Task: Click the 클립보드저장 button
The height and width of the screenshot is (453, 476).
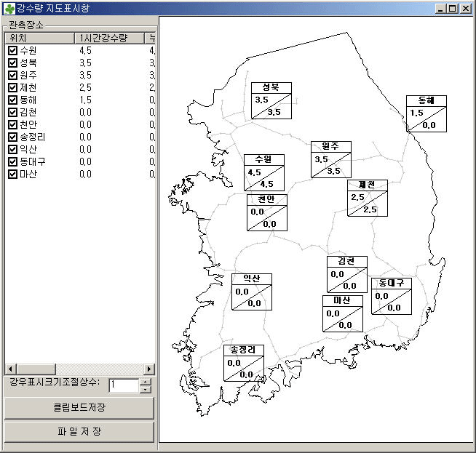Action: pos(79,409)
